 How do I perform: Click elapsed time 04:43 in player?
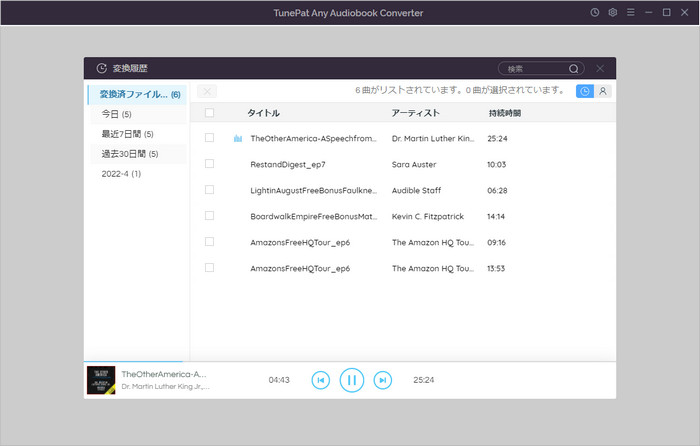pyautogui.click(x=279, y=380)
